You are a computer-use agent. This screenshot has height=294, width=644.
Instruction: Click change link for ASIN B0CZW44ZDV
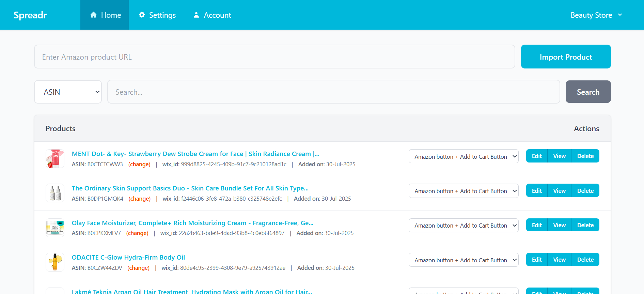pyautogui.click(x=139, y=268)
